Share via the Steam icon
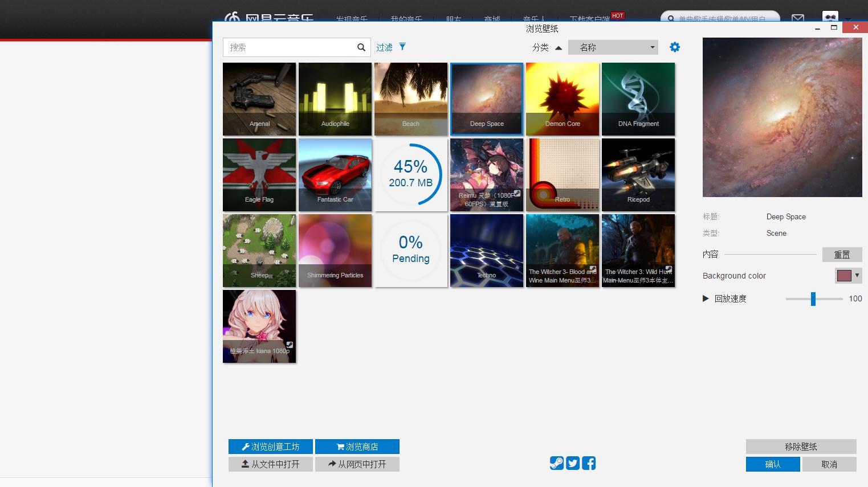This screenshot has width=868, height=487. [557, 463]
